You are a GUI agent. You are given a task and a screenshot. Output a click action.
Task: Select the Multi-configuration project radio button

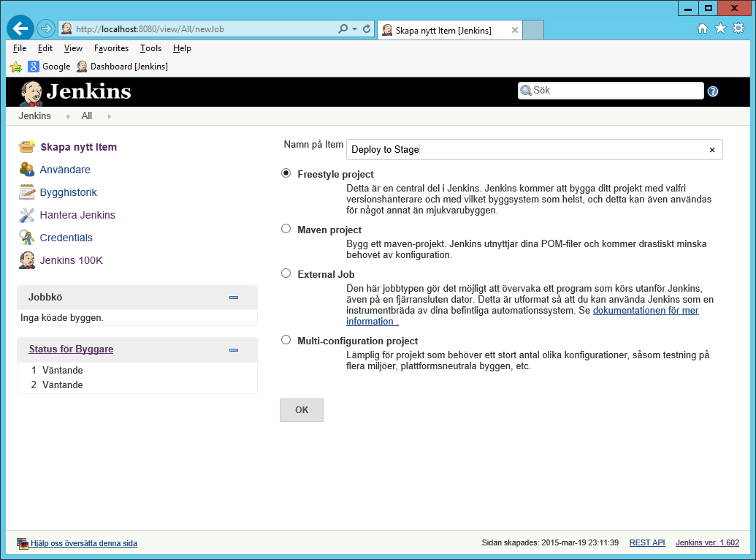(286, 340)
